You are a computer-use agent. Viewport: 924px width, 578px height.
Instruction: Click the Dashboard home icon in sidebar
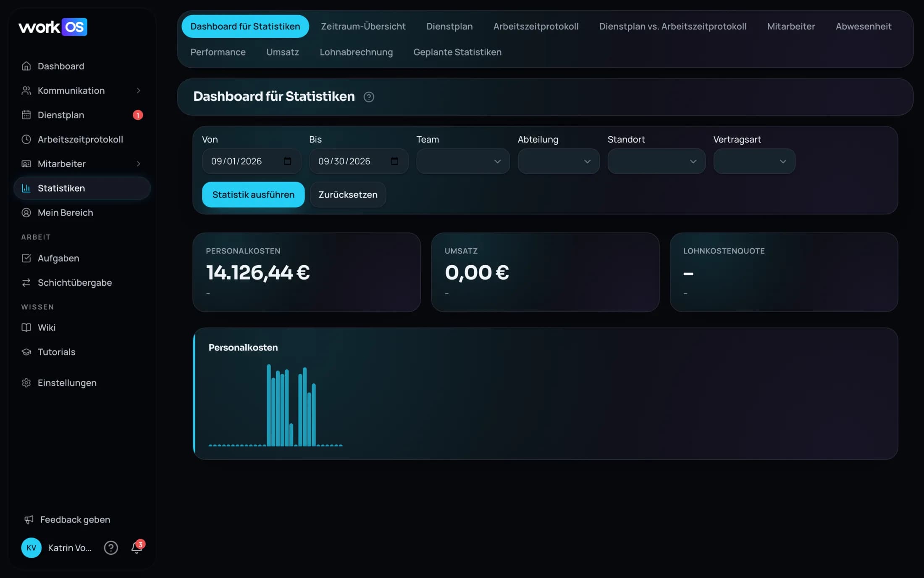pyautogui.click(x=26, y=66)
